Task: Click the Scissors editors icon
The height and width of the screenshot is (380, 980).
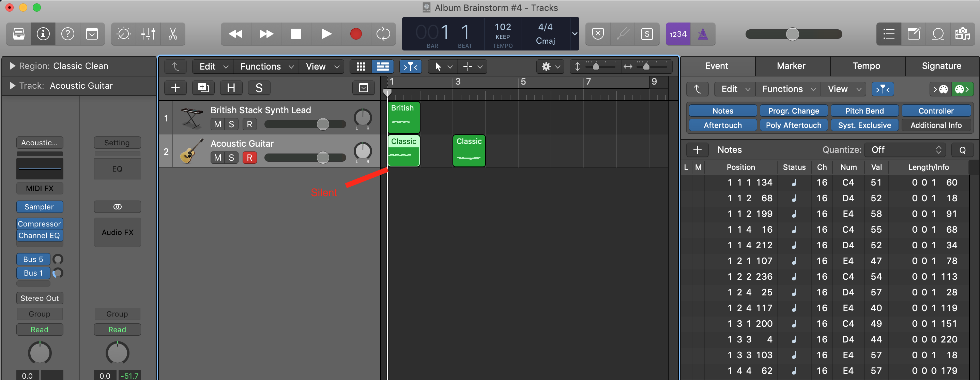Action: 173,34
